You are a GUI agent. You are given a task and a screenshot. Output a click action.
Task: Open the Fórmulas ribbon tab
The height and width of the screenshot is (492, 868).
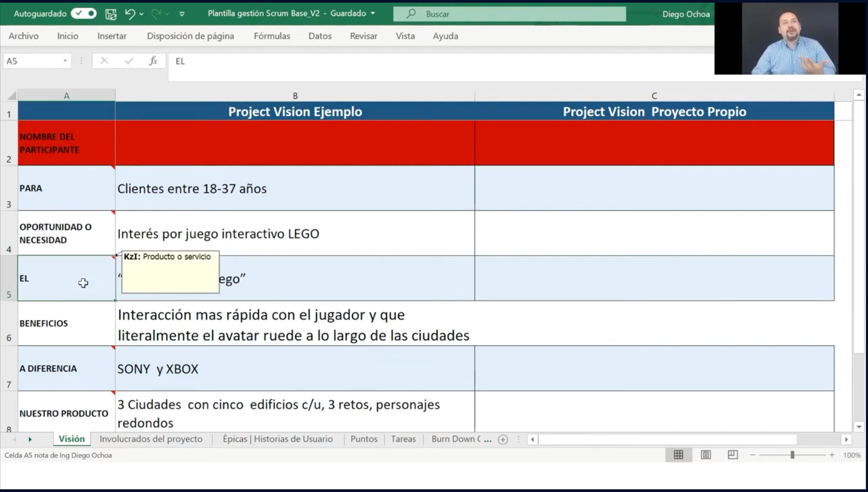[x=272, y=36]
